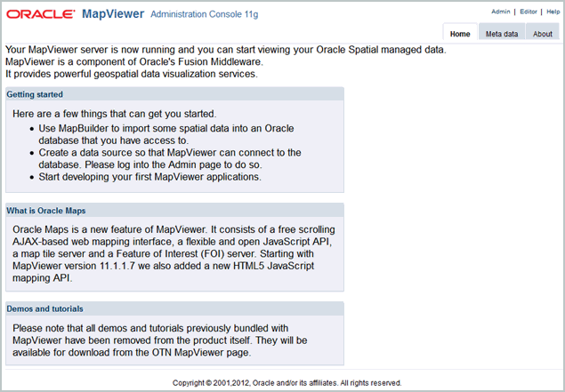Click 'Start developing your first MapViewer applications'
565x392 pixels.
(x=149, y=177)
